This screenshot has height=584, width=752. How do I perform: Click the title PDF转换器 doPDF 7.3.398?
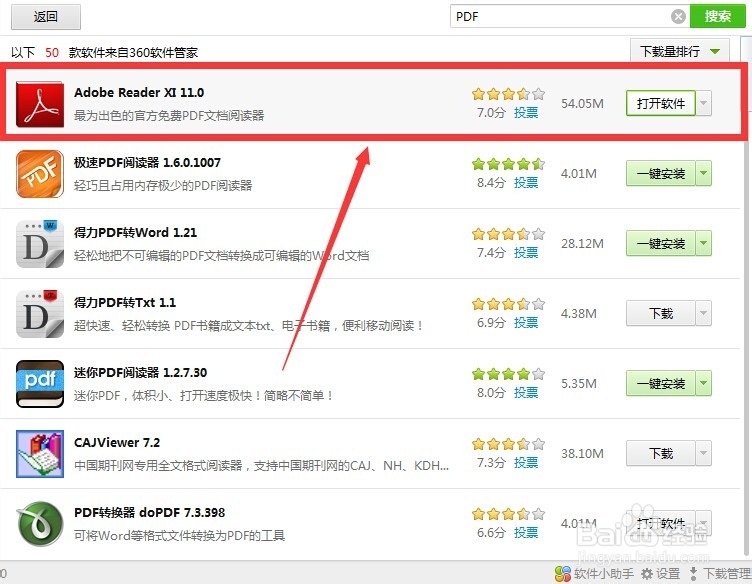point(150,513)
